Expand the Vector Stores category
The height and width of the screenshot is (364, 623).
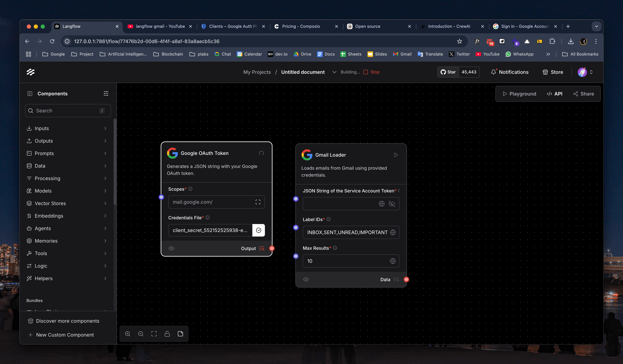(x=67, y=204)
